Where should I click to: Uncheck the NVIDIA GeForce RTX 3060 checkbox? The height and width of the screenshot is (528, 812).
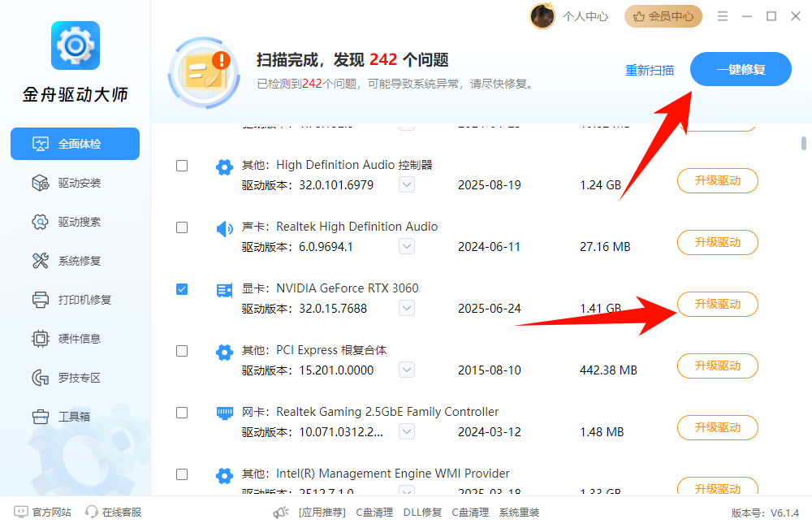tap(182, 289)
